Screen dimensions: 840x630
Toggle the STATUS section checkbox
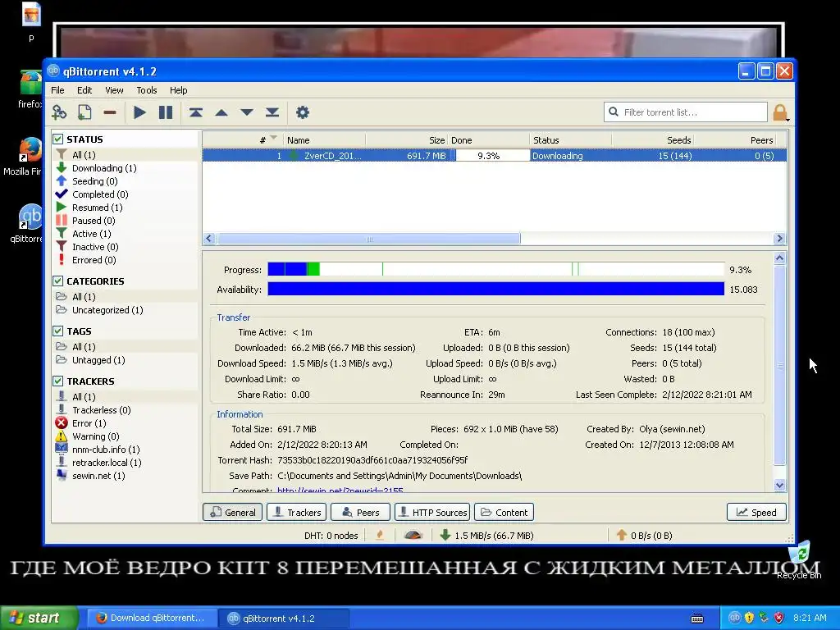click(58, 139)
